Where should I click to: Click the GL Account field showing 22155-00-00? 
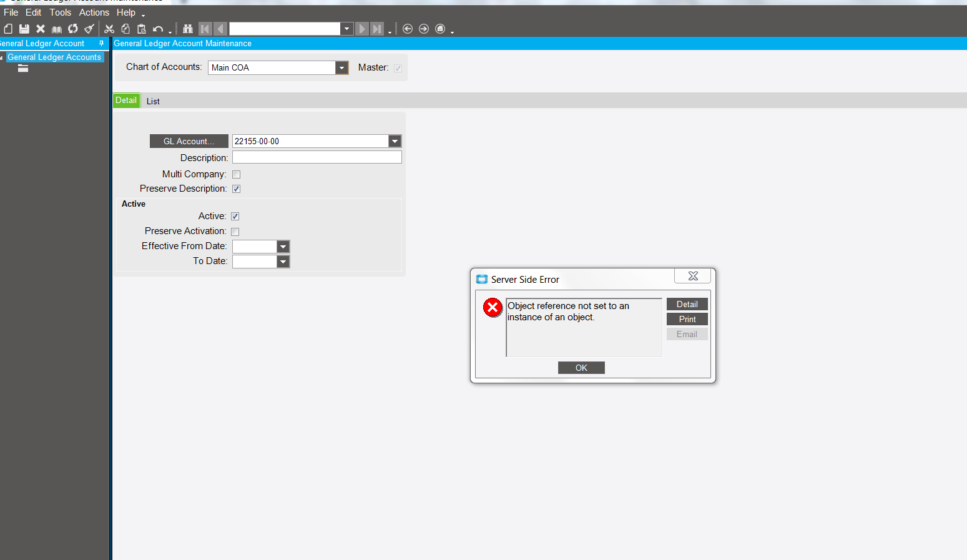311,141
